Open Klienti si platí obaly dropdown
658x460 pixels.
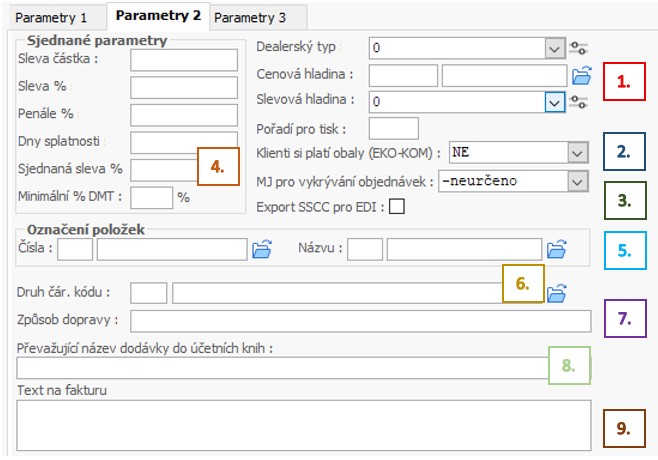[x=577, y=153]
